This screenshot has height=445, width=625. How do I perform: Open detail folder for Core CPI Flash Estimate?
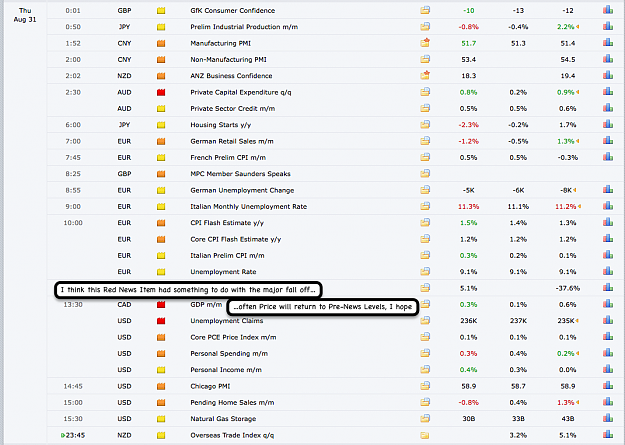point(425,239)
